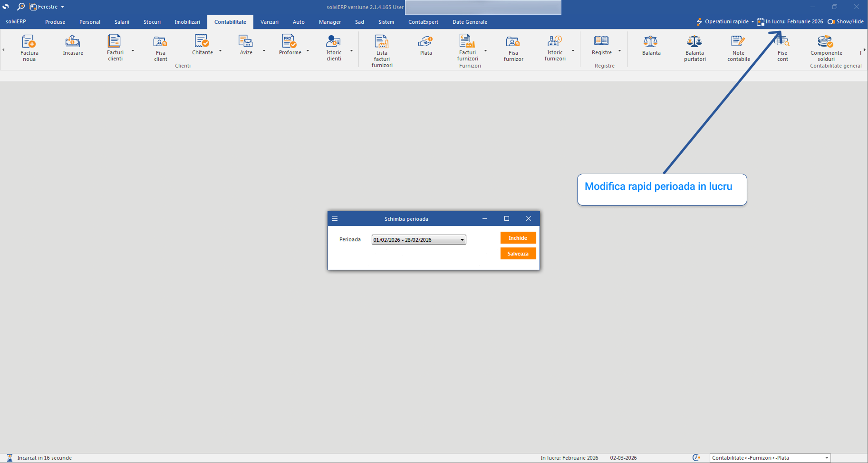Open Lista facturi furnizori

point(382,50)
